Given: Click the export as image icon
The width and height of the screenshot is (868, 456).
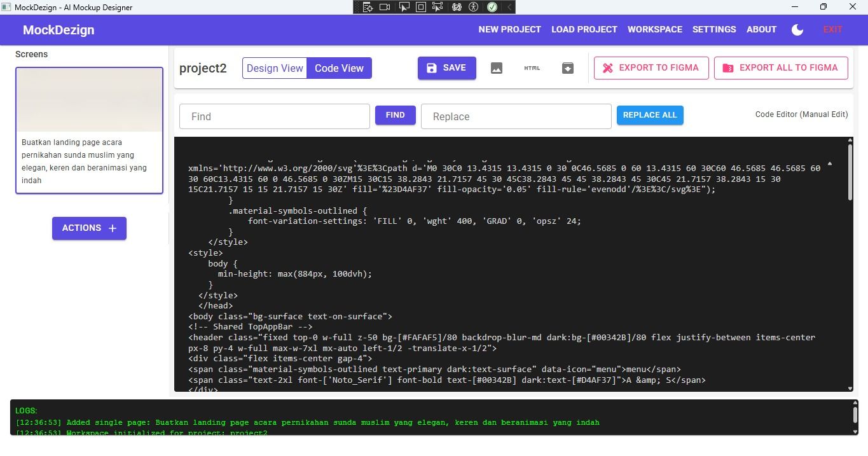Looking at the screenshot, I should pyautogui.click(x=497, y=68).
